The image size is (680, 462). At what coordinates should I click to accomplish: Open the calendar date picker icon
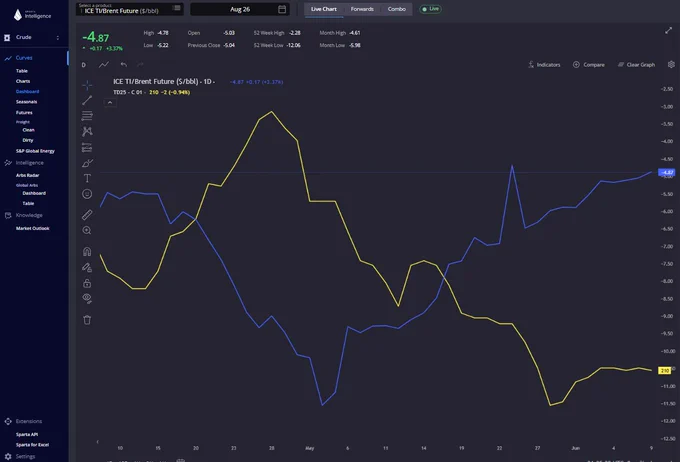tap(282, 9)
